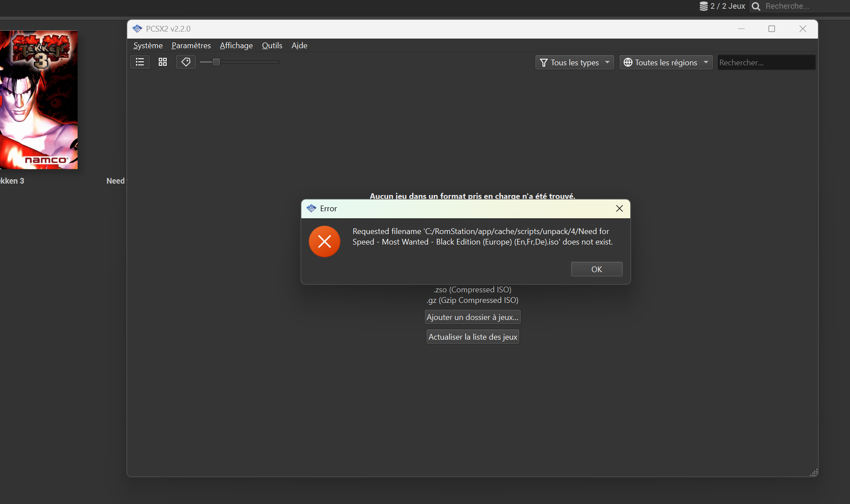Click the 'Aucun jeu dans un format' message

472,196
